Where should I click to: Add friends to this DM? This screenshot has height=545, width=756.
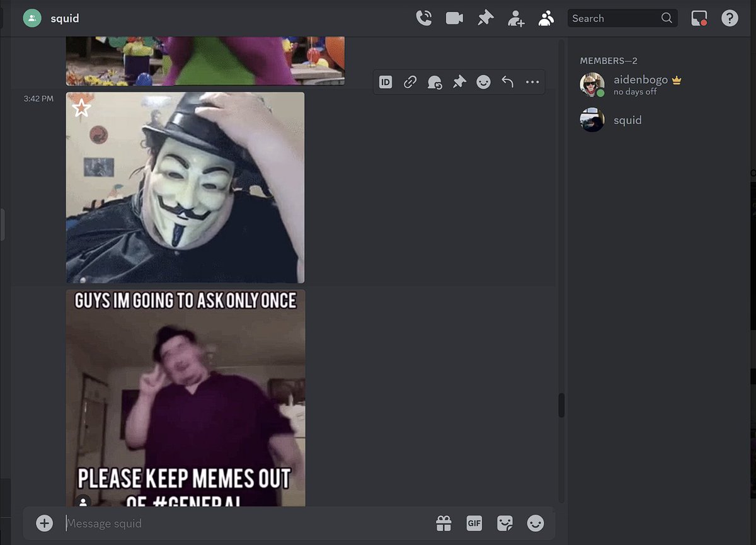coord(516,18)
